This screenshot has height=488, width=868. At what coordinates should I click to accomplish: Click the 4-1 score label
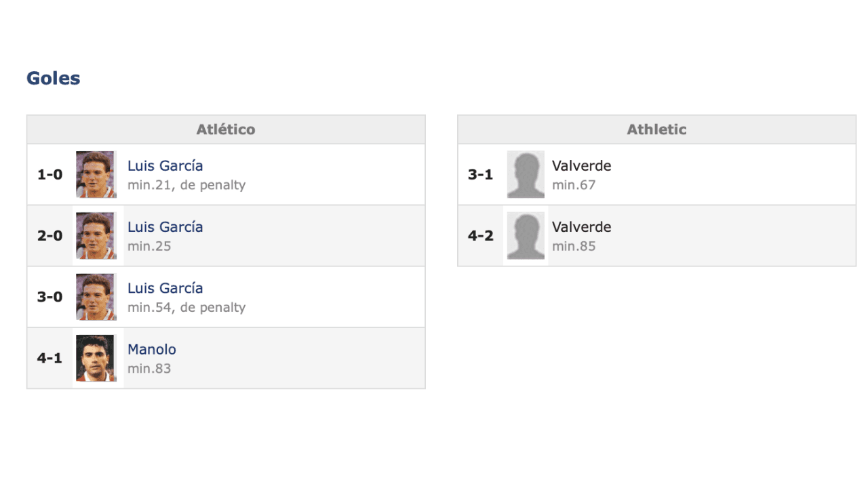[50, 358]
